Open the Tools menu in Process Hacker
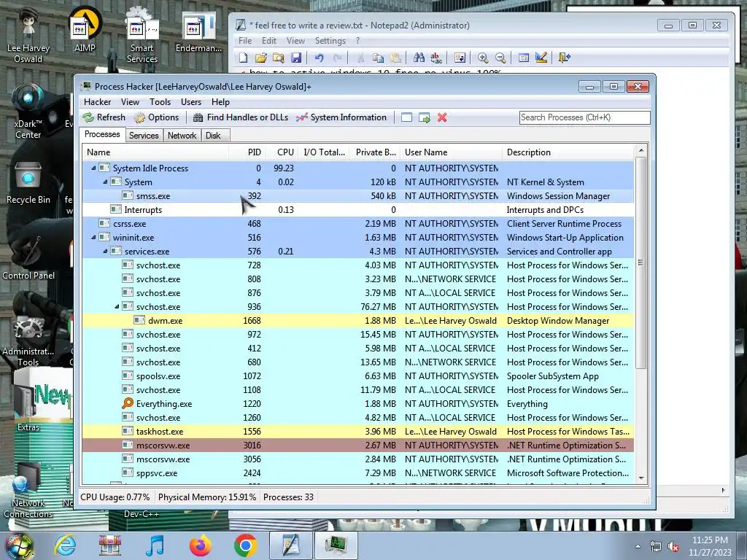 [x=160, y=102]
